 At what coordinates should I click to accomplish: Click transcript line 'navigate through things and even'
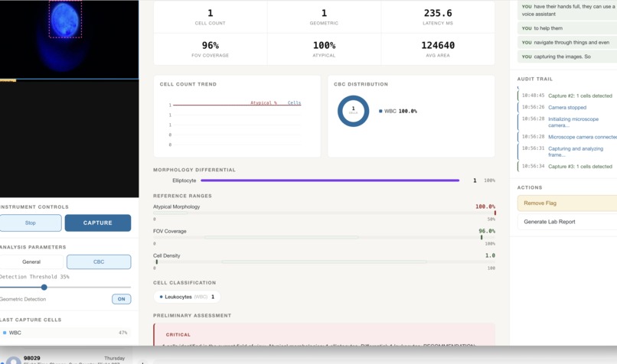click(x=567, y=43)
